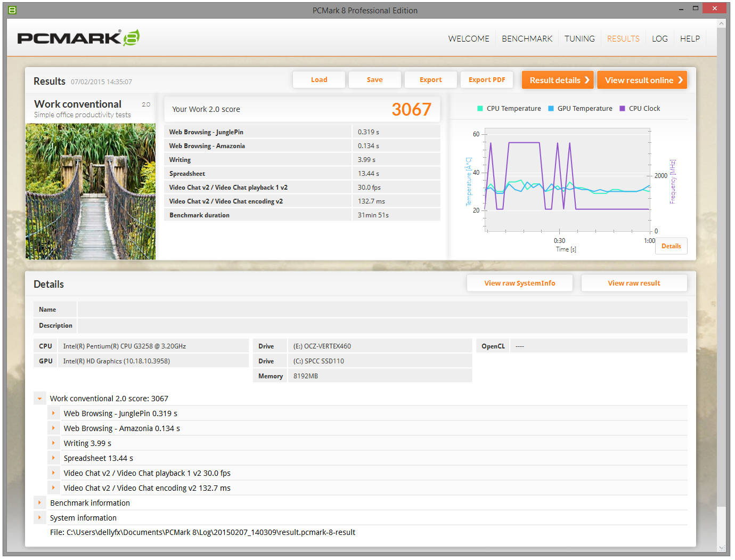Click the '30.0 fps' table value
735x560 pixels.
click(369, 188)
